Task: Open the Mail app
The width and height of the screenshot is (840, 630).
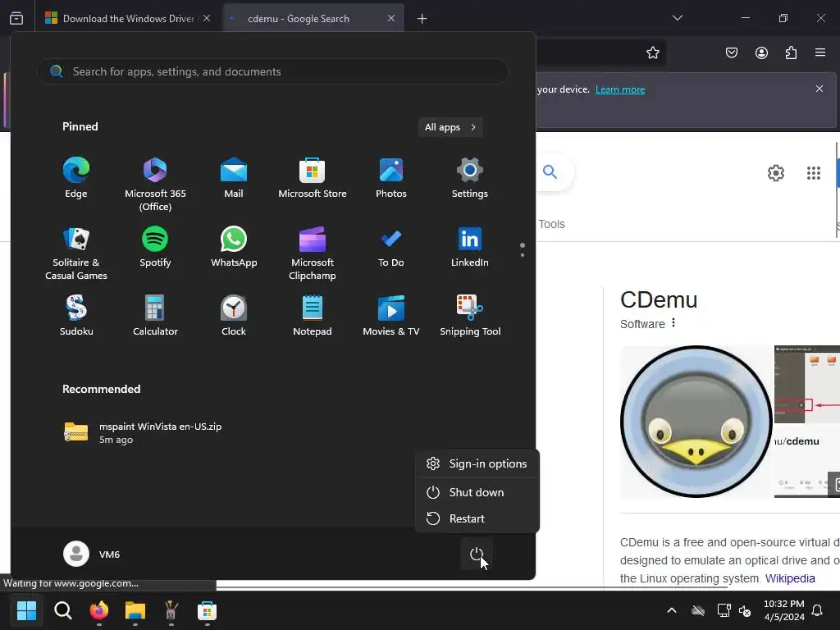Action: 234,178
